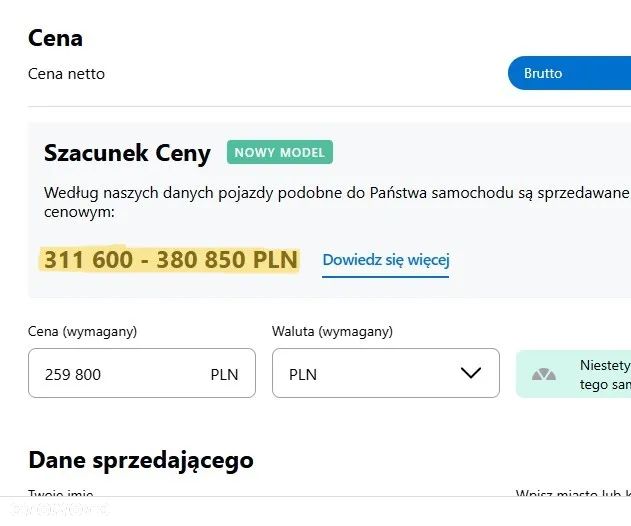Image resolution: width=631 pixels, height=526 pixels.
Task: Click the Cena price input field
Action: [120, 374]
